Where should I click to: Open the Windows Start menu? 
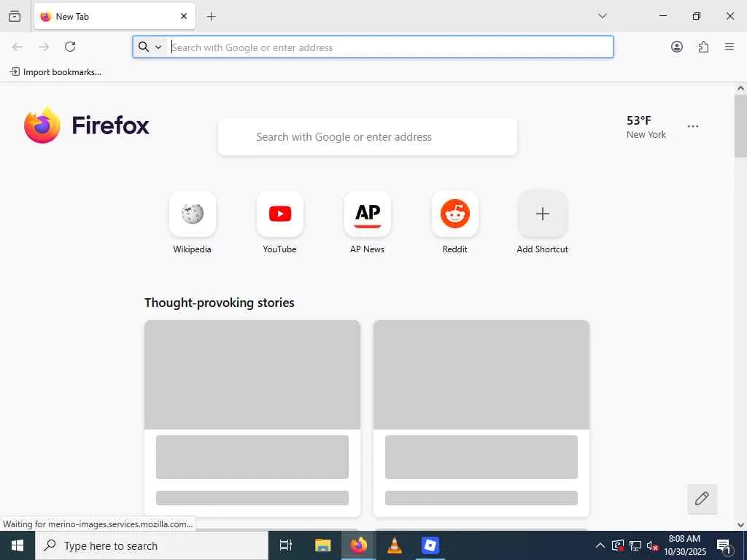pyautogui.click(x=18, y=545)
